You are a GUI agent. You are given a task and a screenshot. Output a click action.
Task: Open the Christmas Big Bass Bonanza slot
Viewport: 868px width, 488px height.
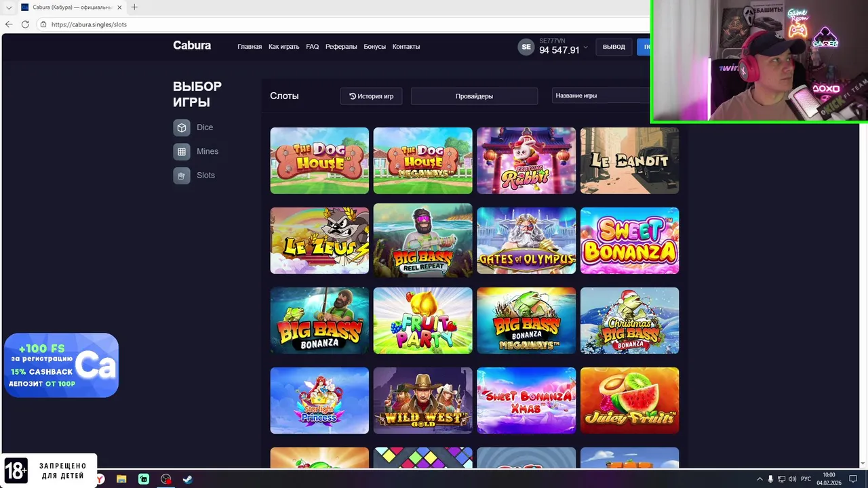[x=629, y=321]
